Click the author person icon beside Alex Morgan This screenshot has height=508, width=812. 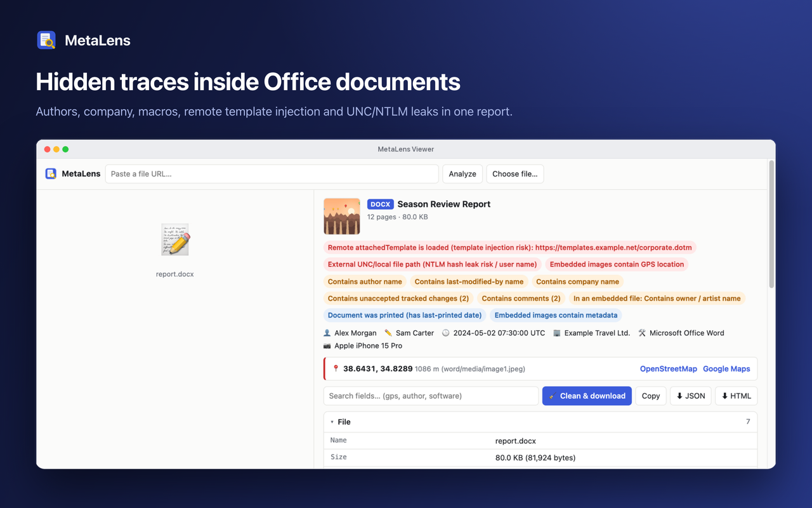[x=327, y=333]
